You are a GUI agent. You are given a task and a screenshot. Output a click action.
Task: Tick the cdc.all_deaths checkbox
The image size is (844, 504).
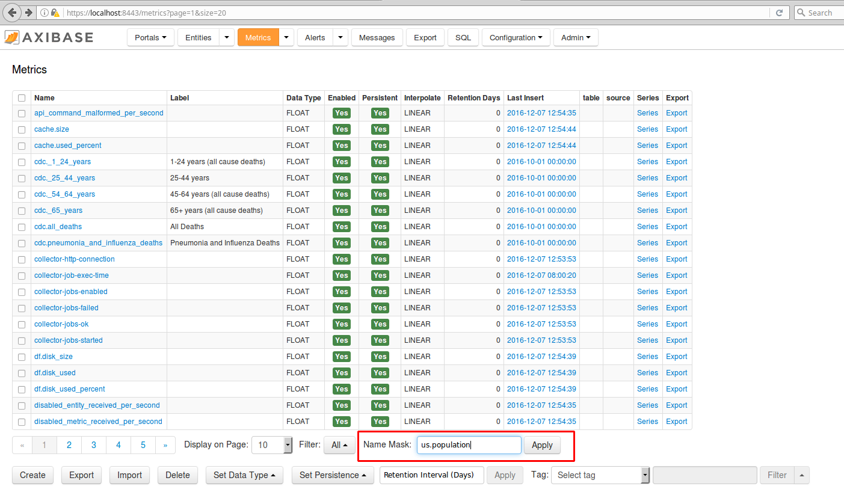tap(22, 227)
